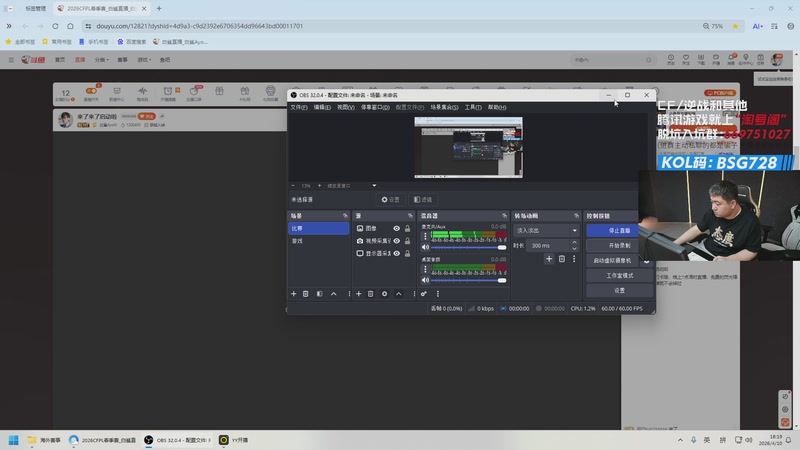
Task: Open desktop audio channel three-dot options
Action: [x=425, y=269]
